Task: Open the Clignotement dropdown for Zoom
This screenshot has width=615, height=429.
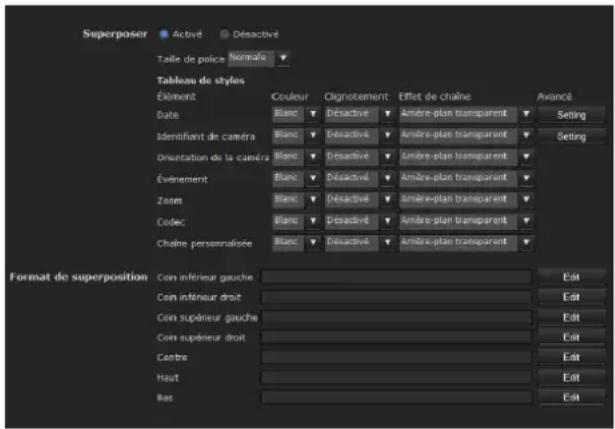Action: 360,199
